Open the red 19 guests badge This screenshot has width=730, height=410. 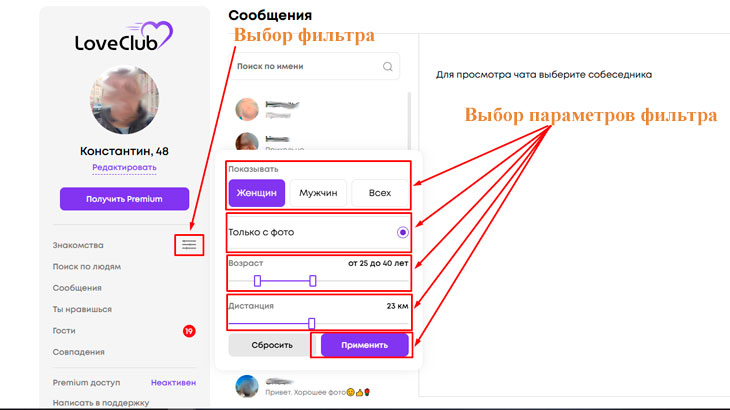(x=189, y=331)
